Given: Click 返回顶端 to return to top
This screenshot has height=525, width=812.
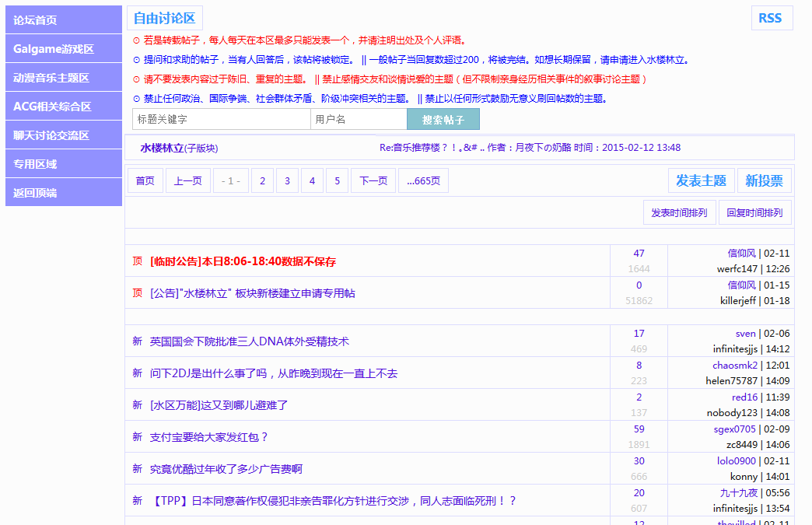Looking at the screenshot, I should pyautogui.click(x=63, y=193).
